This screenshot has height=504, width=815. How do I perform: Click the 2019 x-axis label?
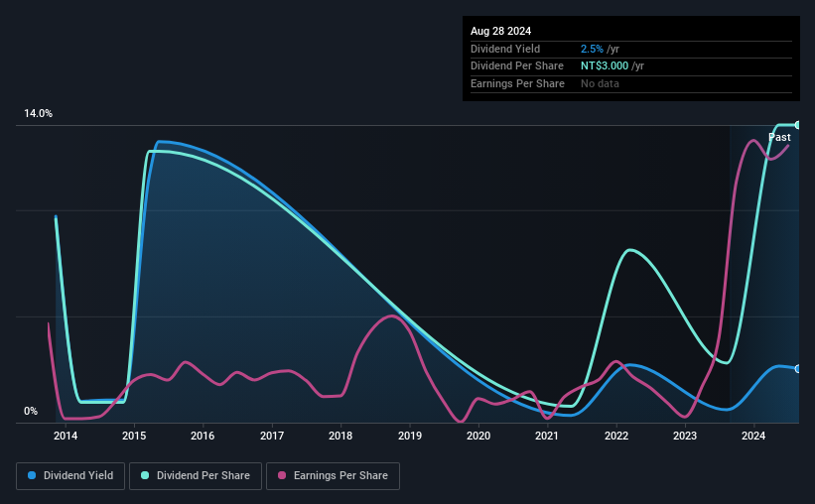[410, 436]
